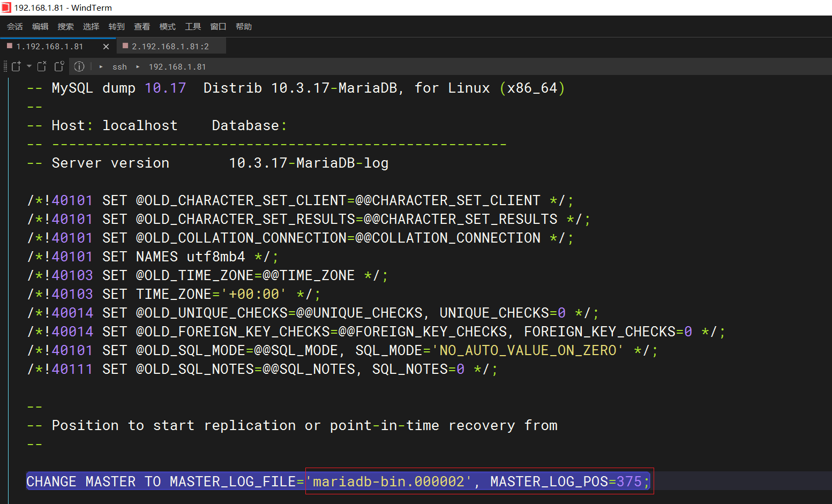Click 'SQL_NOTES=0' text
Image resolution: width=832 pixels, height=504 pixels.
click(418, 369)
